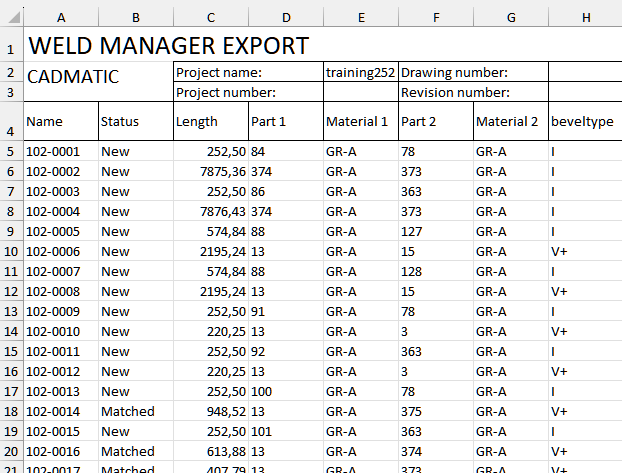Select column E header

point(360,17)
